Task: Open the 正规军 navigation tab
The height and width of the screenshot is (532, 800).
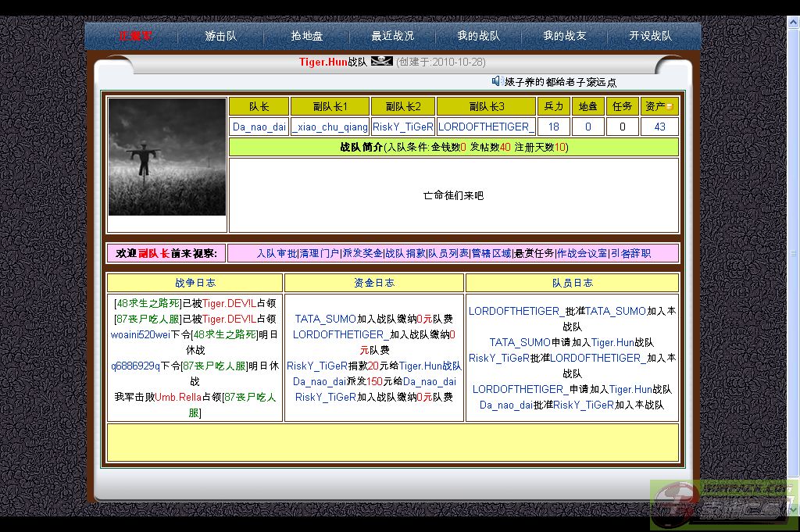Action: (x=135, y=36)
